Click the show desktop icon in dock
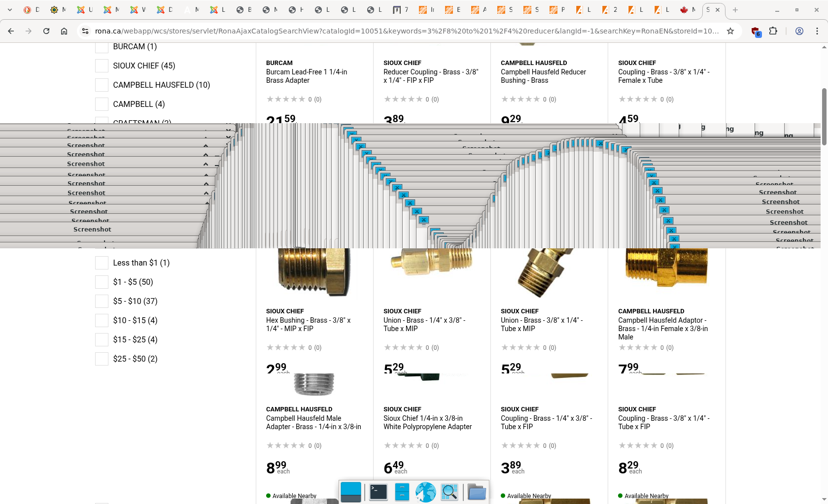Image resolution: width=828 pixels, height=504 pixels. (351, 492)
